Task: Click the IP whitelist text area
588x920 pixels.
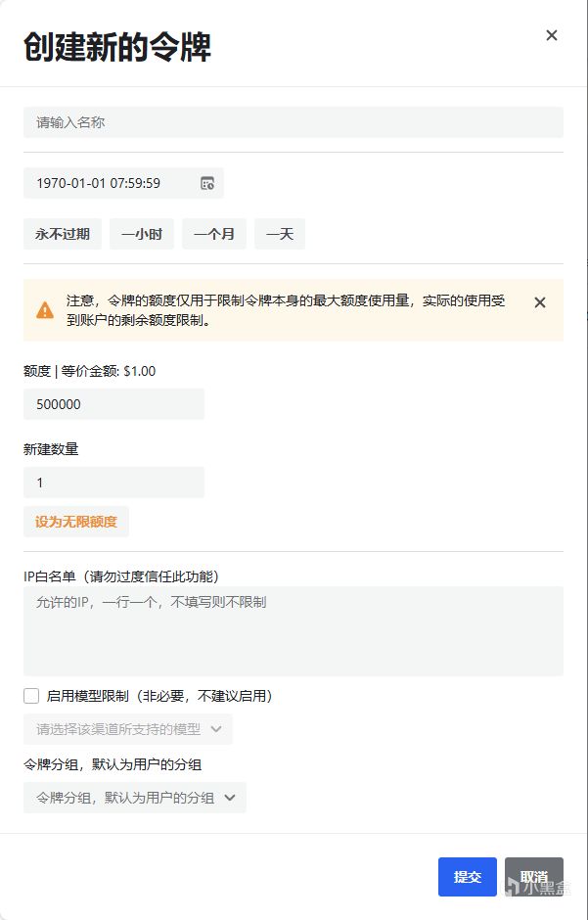Action: (294, 631)
